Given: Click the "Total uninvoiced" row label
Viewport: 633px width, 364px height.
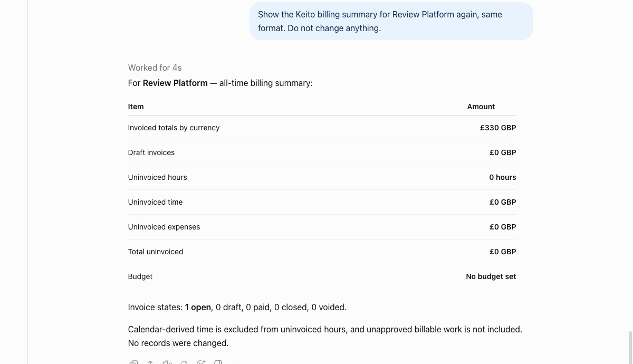Looking at the screenshot, I should click(x=156, y=252).
